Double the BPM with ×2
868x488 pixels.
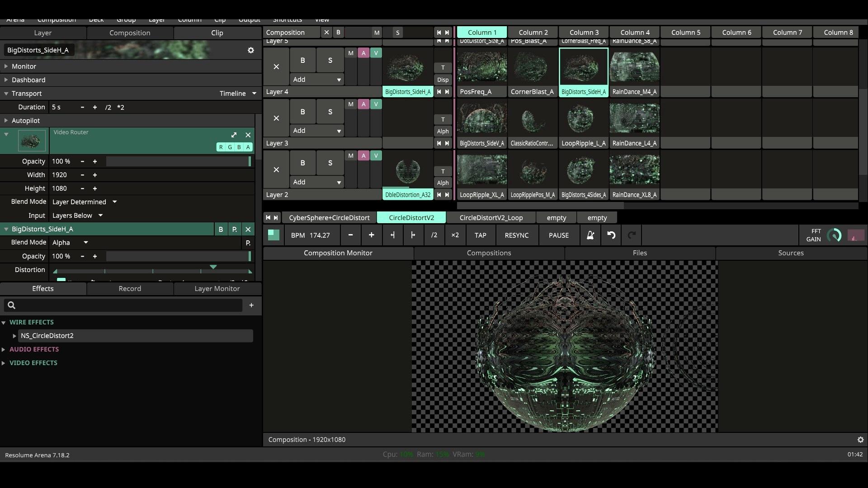pos(455,235)
